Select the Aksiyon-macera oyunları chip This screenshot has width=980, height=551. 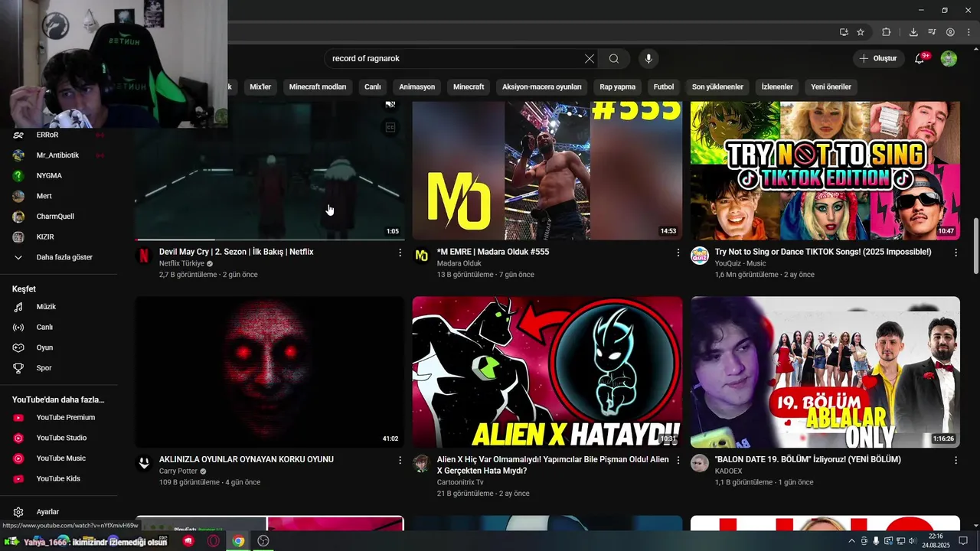click(x=542, y=86)
